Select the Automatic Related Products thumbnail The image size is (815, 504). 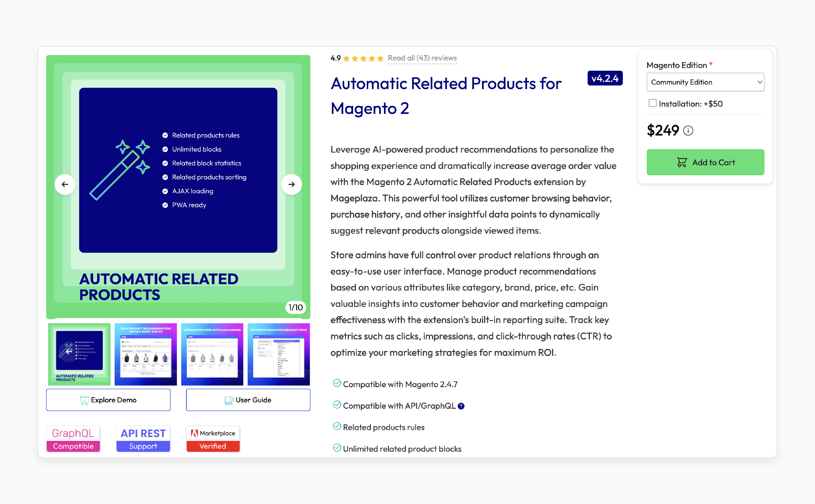79,354
